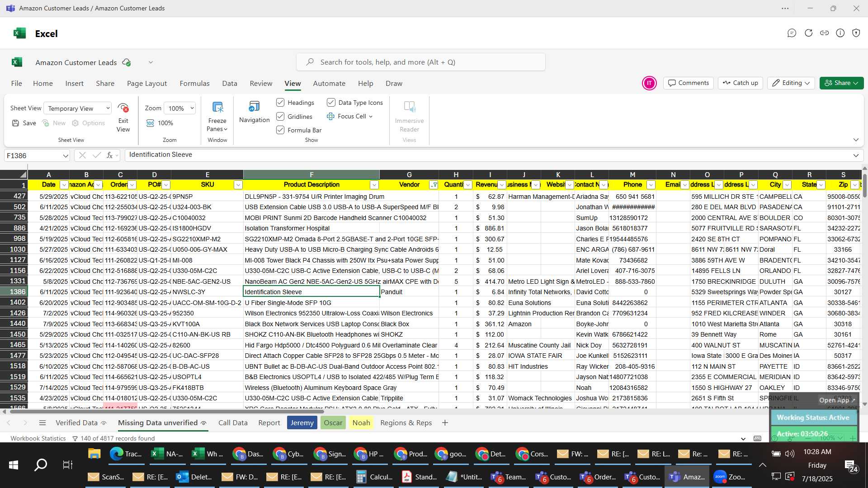Click the More options ellipsis in title bar
This screenshot has width=868, height=488.
(x=785, y=8)
